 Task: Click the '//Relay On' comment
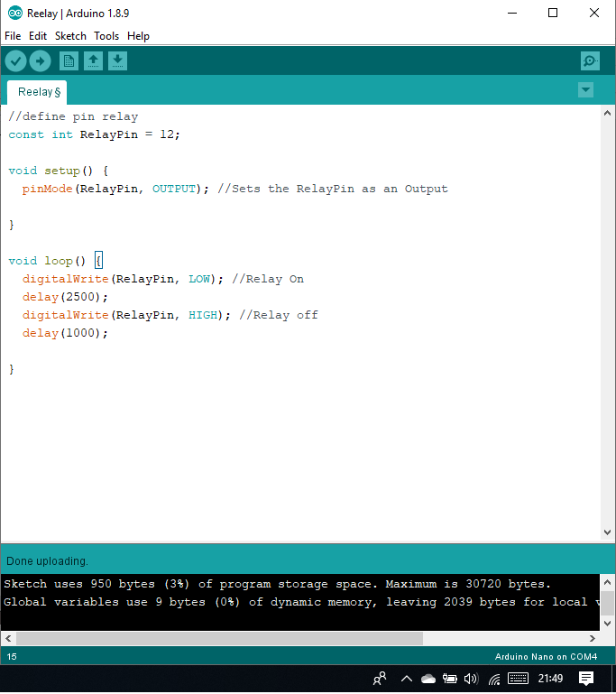click(x=268, y=279)
